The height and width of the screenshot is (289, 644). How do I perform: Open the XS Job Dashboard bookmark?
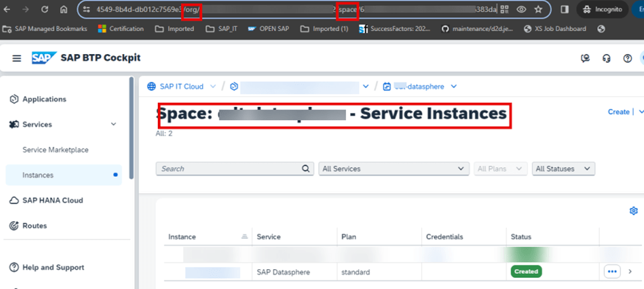tap(555, 29)
